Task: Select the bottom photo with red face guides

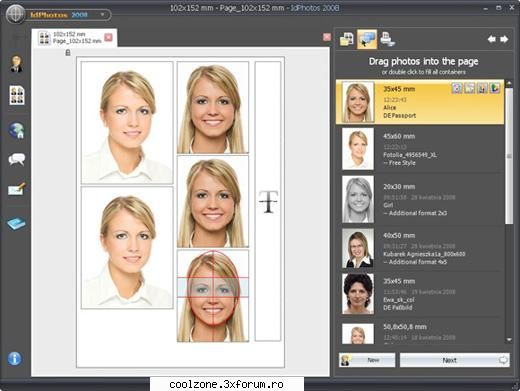Action: point(213,296)
